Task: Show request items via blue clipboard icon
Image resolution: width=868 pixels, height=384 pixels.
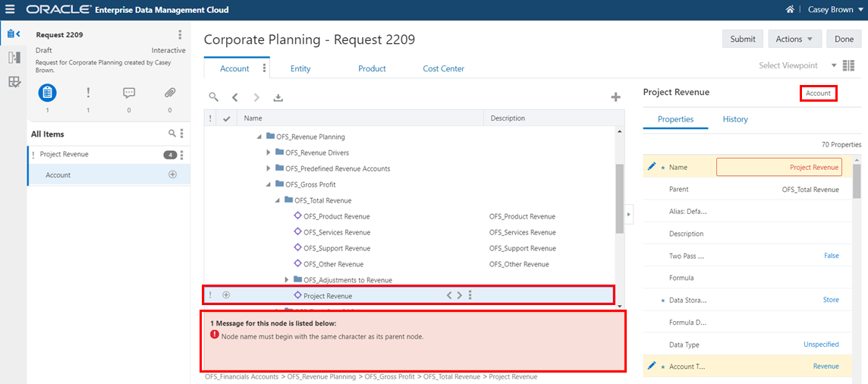Action: pyautogui.click(x=48, y=93)
